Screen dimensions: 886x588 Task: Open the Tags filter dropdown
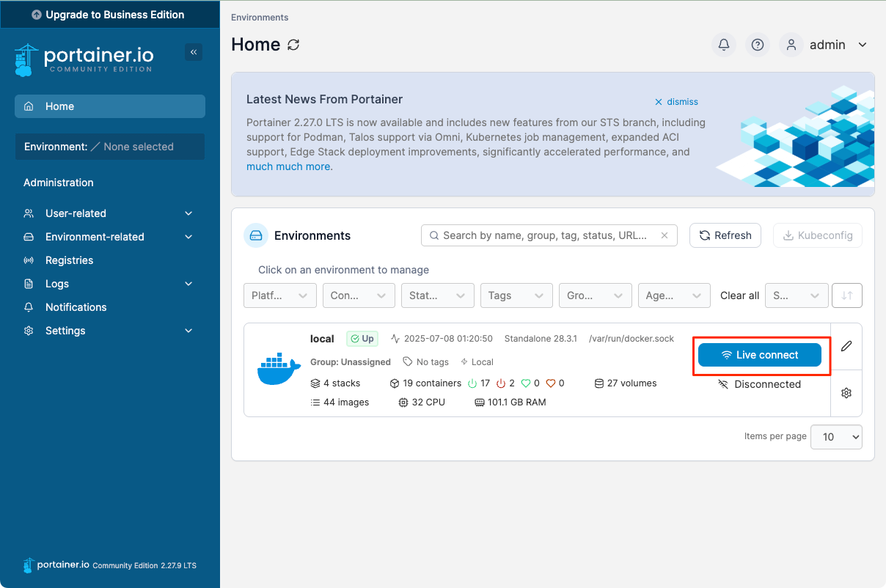[x=516, y=295]
